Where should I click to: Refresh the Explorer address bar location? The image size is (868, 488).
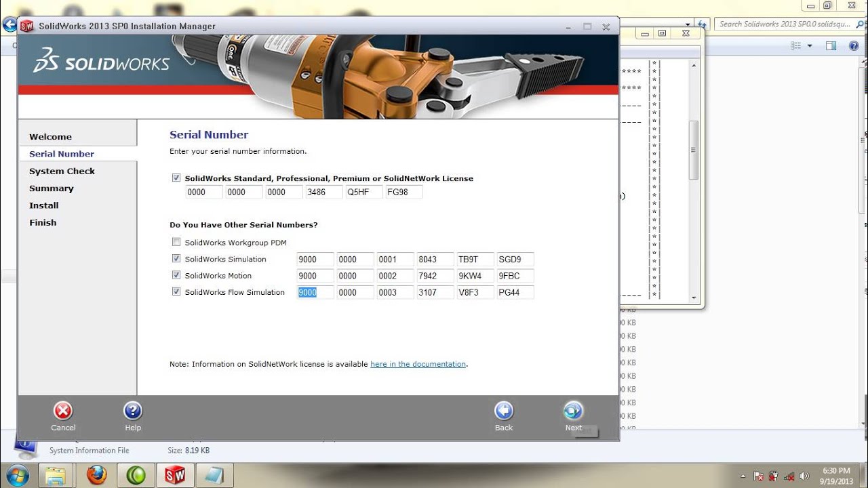tap(703, 24)
